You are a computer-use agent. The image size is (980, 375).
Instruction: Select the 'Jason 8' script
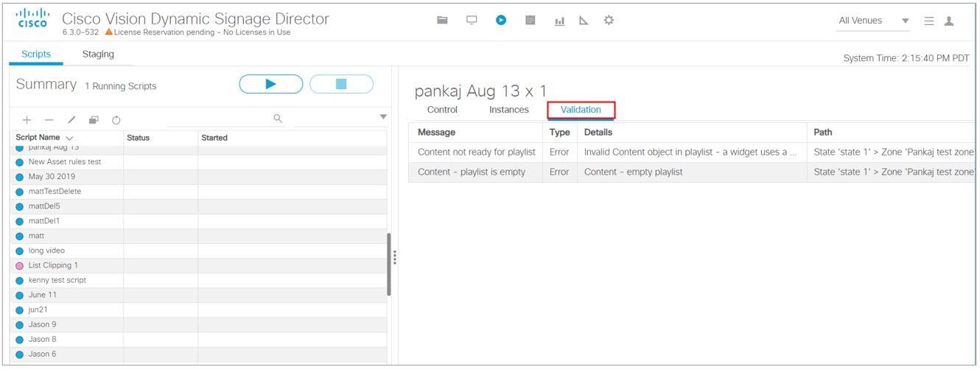tap(198, 339)
